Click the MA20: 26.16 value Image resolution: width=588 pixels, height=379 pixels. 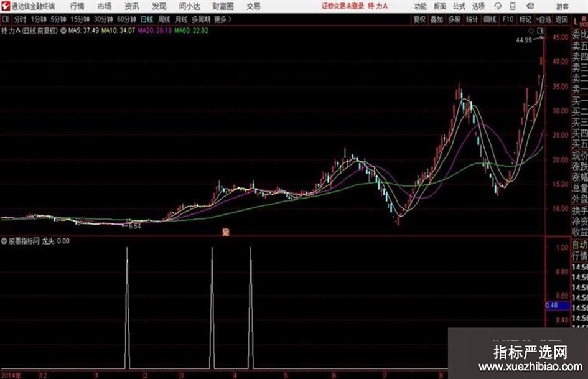[x=154, y=30]
